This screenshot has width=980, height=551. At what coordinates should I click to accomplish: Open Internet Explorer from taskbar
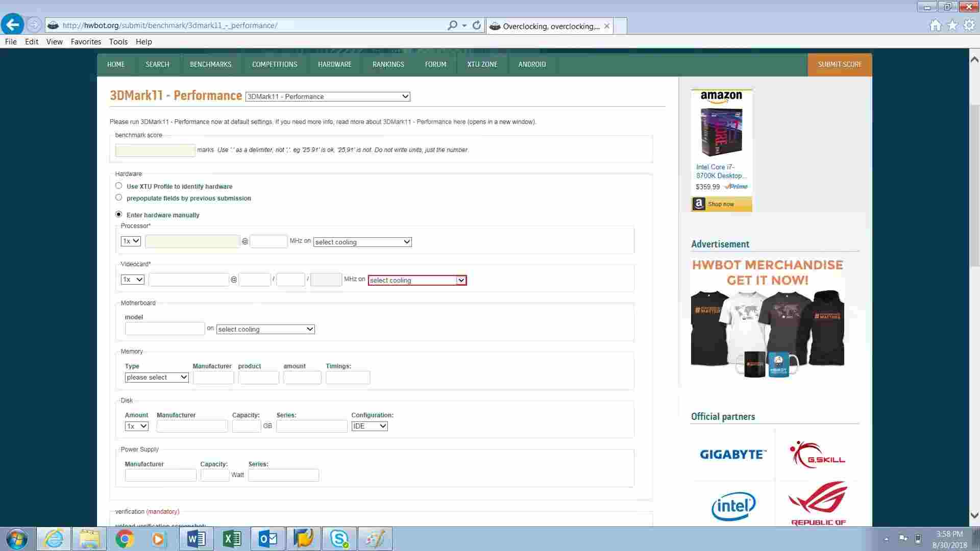[54, 539]
